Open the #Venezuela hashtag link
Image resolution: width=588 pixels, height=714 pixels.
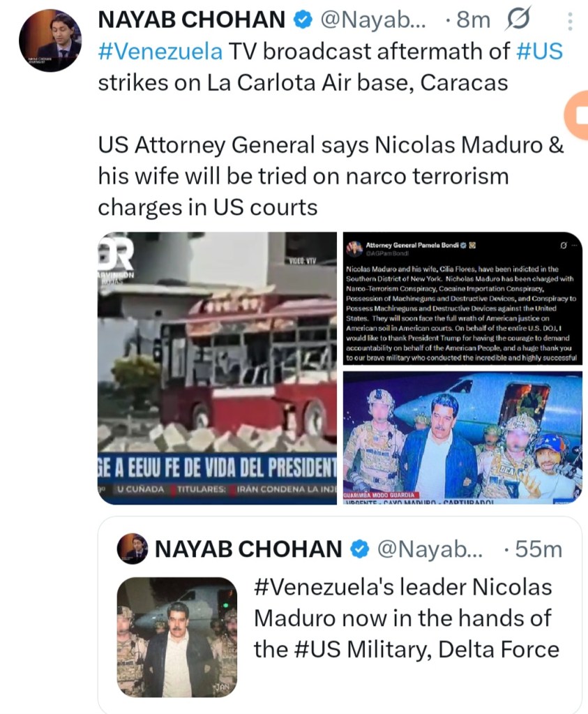[x=160, y=52]
